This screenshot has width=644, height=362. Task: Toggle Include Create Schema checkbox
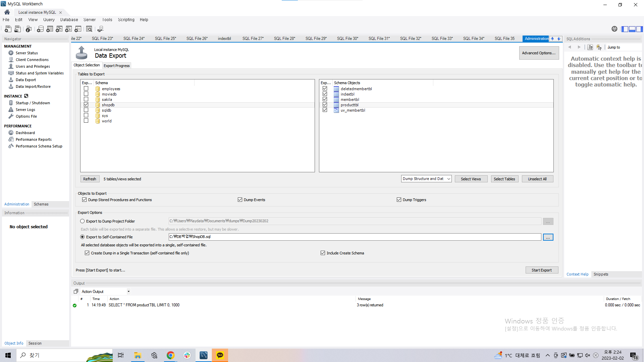point(323,253)
